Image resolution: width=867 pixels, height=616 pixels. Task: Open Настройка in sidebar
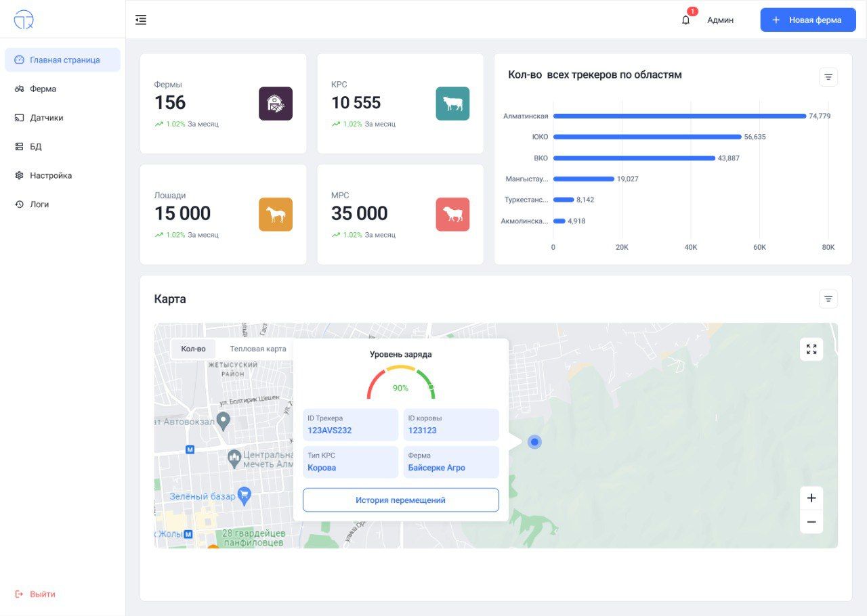tap(62, 175)
